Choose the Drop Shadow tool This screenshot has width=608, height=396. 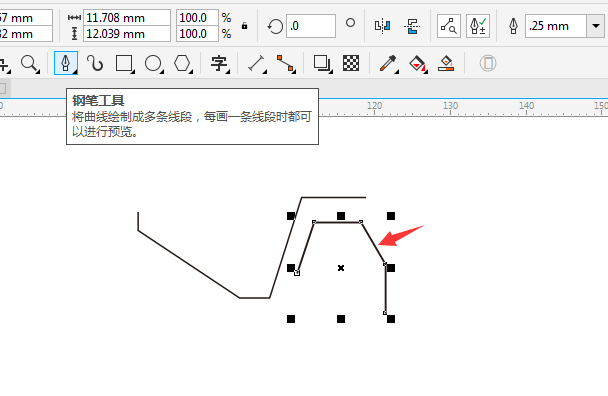(322, 63)
